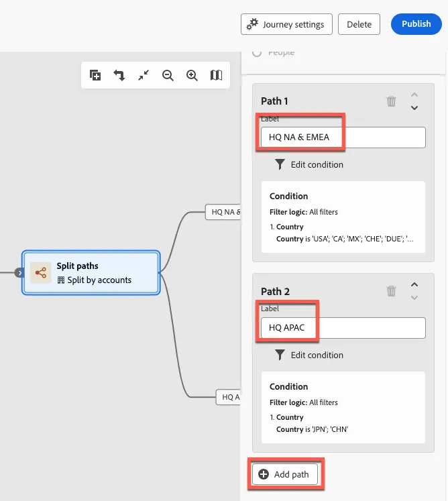Image resolution: width=448 pixels, height=501 pixels.
Task: Publish the journey
Action: [416, 24]
